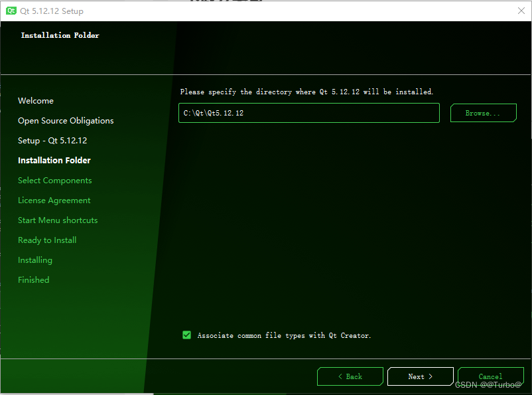Select the Finished step
Screen dimensions: 532x395
[34, 280]
